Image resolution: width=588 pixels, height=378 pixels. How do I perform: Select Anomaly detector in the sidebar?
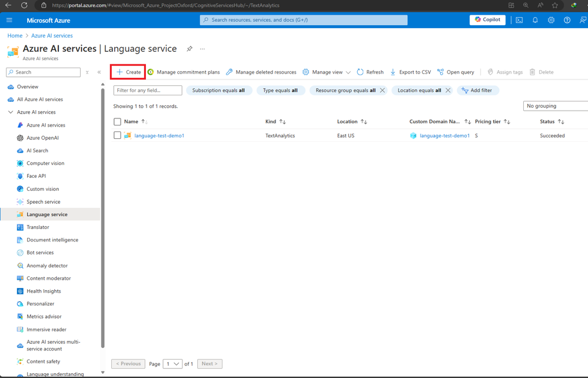[x=47, y=266]
